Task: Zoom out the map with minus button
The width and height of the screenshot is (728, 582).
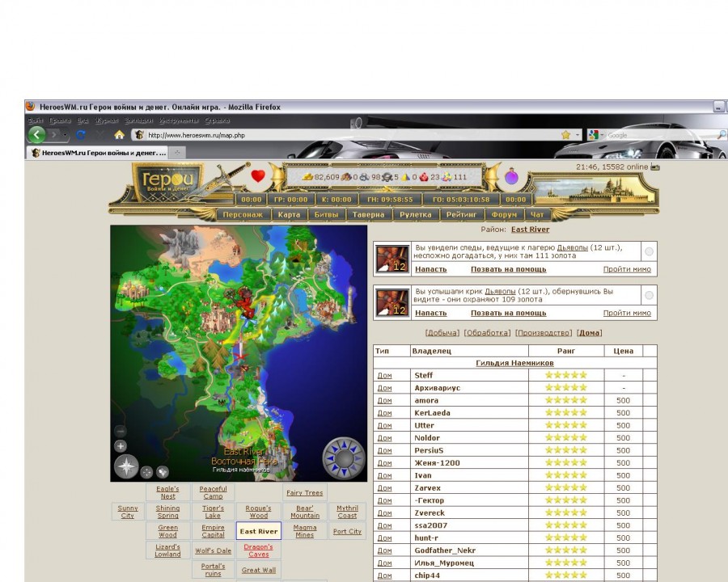Action: pos(121,431)
